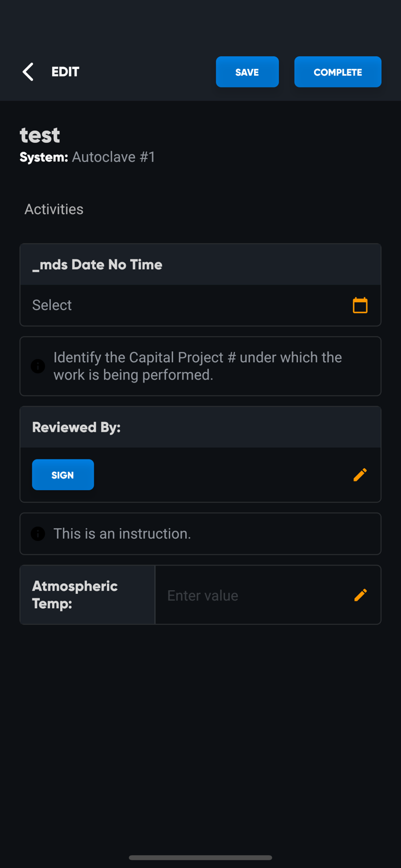401x868 pixels.
Task: Click the '_mds Date No Time' header
Action: coord(97,265)
